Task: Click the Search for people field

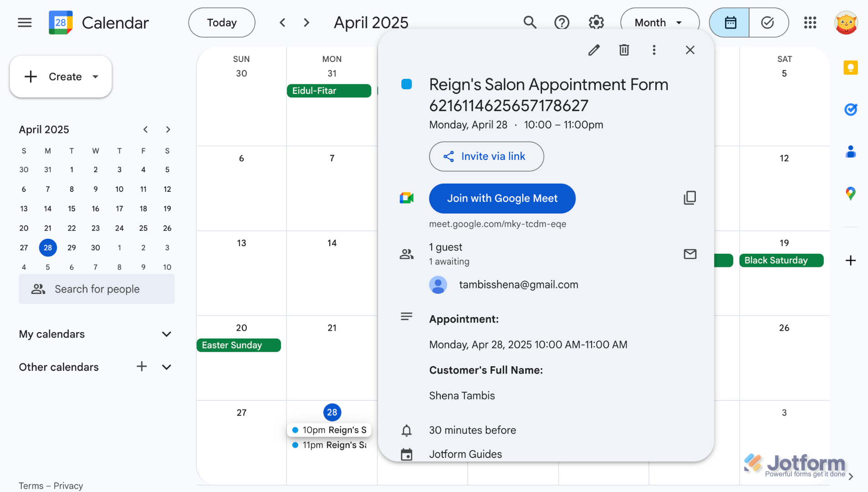Action: (97, 289)
